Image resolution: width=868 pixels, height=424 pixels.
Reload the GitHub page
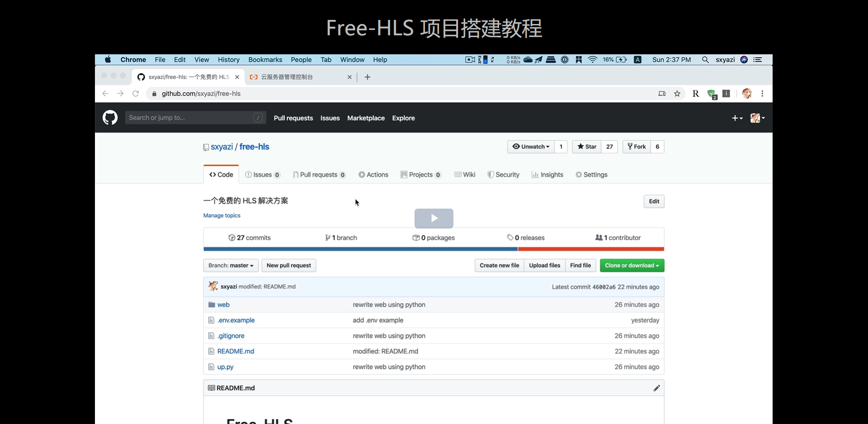[136, 94]
